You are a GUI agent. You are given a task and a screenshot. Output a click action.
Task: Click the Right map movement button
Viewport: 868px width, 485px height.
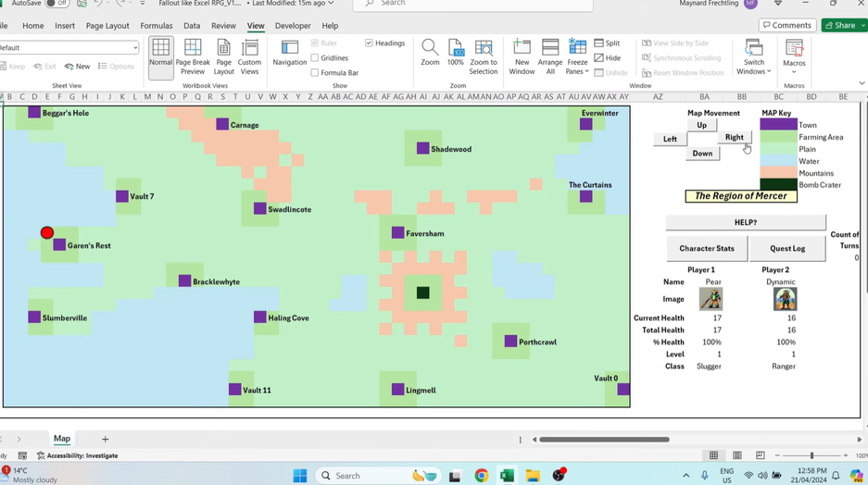point(734,137)
